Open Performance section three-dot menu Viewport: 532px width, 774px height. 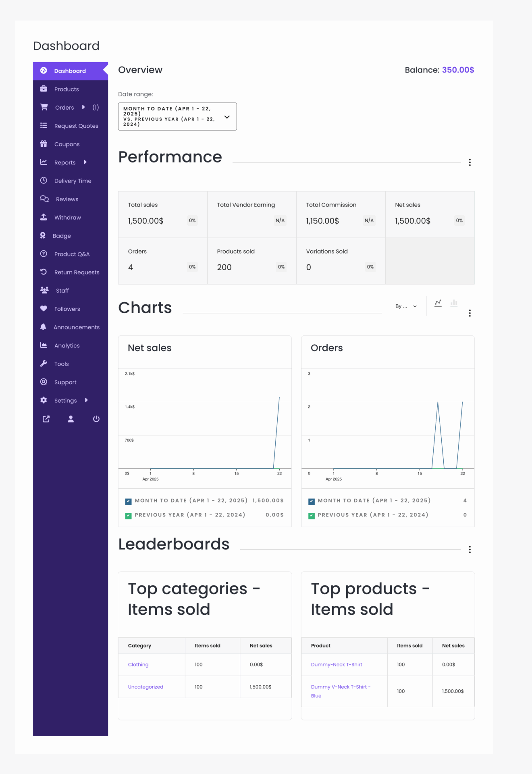click(470, 162)
